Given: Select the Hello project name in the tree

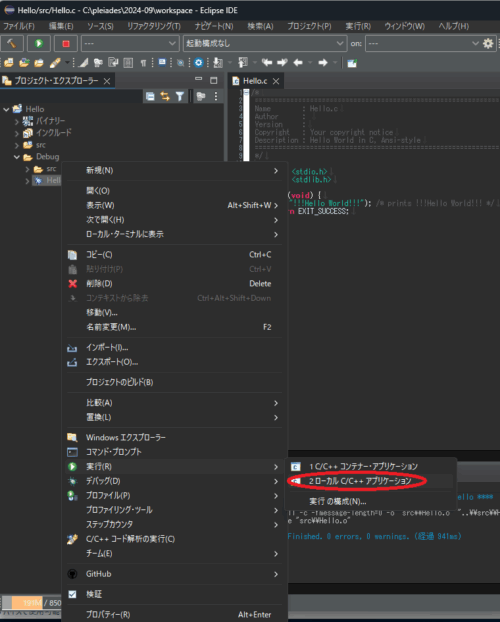Looking at the screenshot, I should 35,109.
